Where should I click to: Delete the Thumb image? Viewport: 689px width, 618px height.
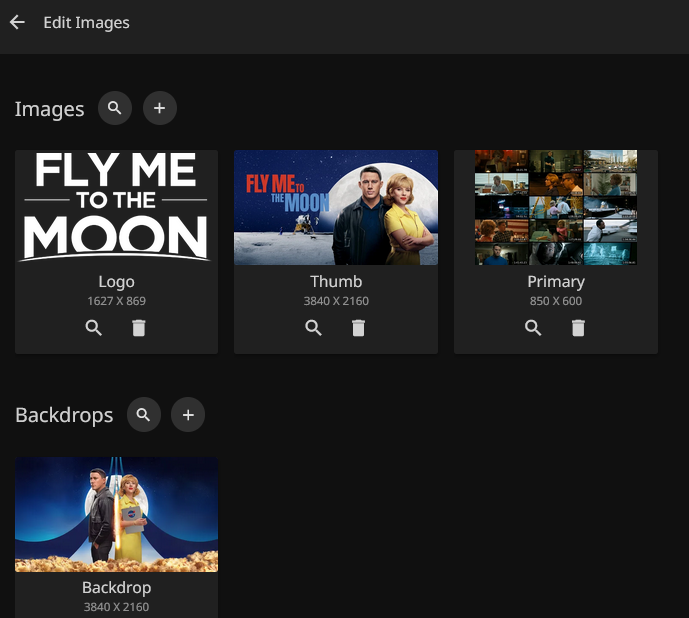coord(358,328)
